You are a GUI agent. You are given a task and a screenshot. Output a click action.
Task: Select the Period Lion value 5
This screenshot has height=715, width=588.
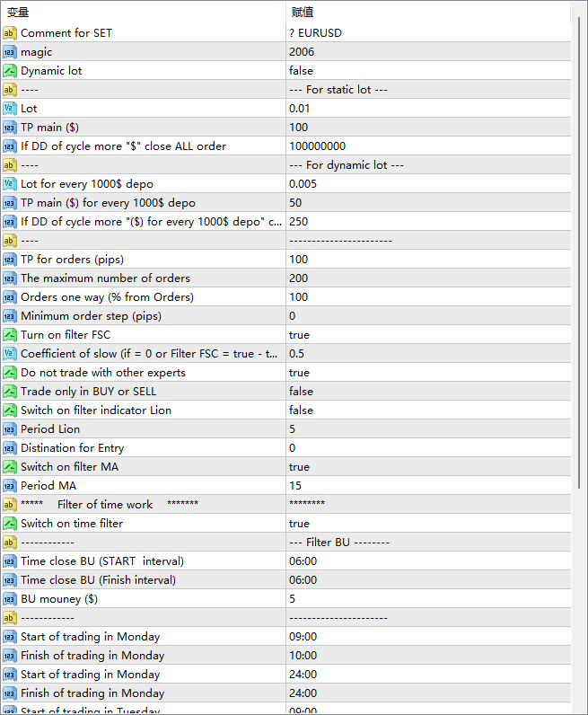click(428, 429)
